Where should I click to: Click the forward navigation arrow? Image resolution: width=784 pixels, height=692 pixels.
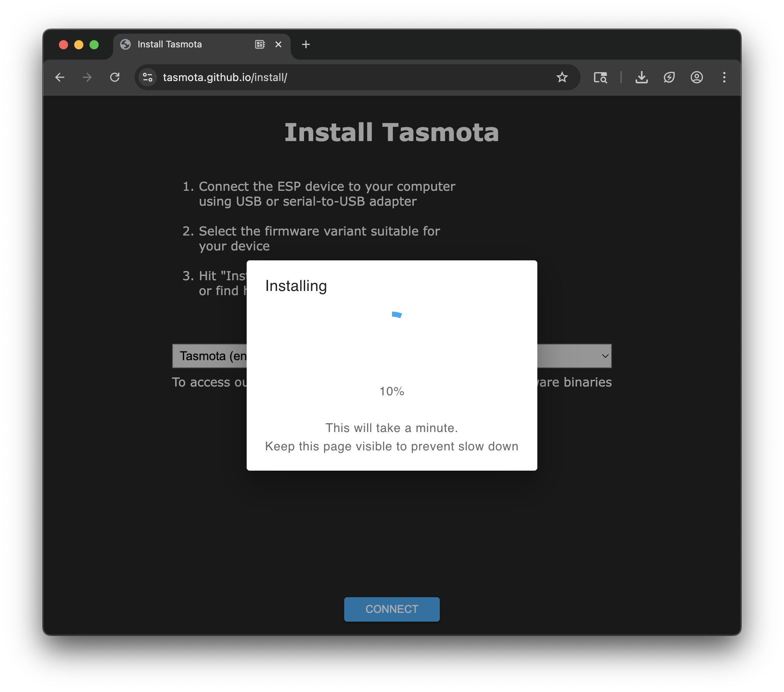pos(87,78)
